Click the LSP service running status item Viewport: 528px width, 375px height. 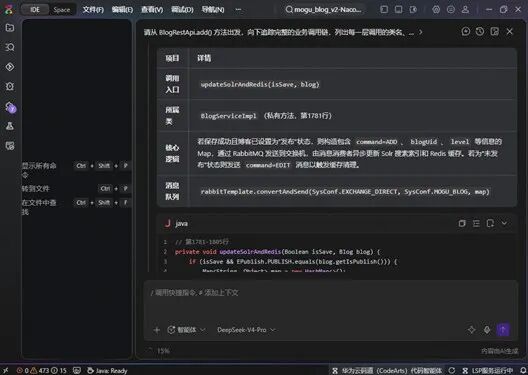[x=488, y=371]
